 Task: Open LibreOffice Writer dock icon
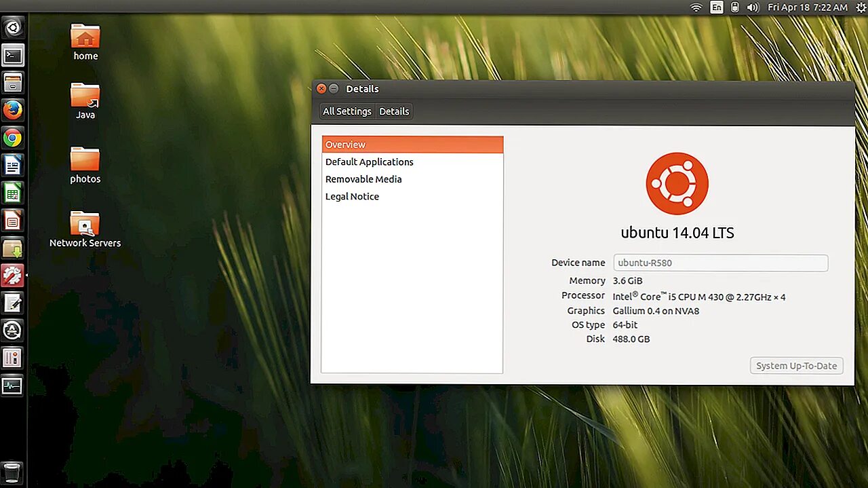pos(13,166)
